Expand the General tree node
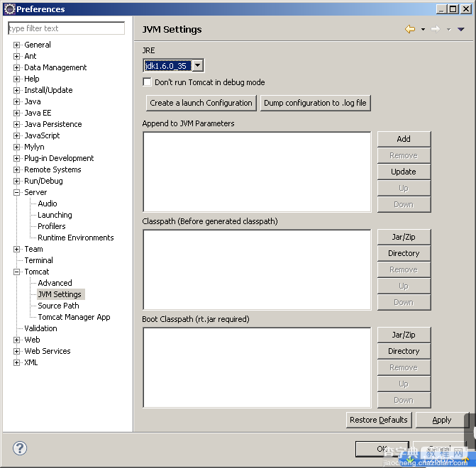The height and width of the screenshot is (468, 476). point(17,45)
